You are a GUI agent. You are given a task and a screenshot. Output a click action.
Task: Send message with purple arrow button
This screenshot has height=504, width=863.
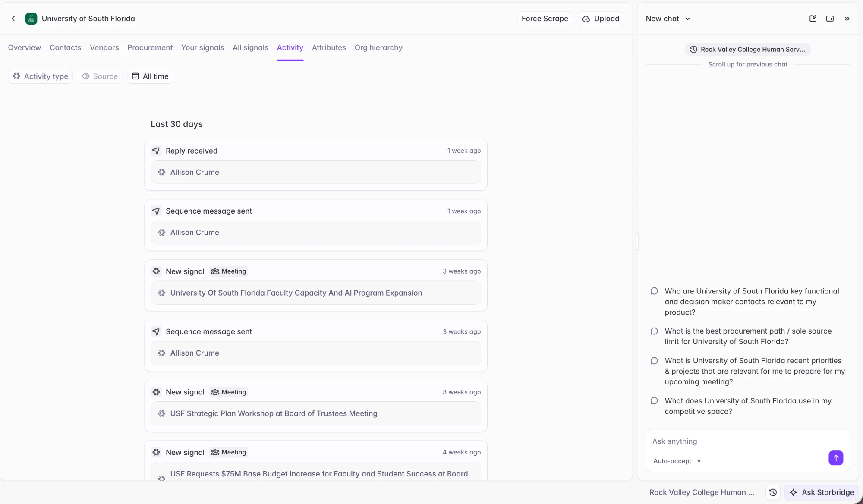836,458
